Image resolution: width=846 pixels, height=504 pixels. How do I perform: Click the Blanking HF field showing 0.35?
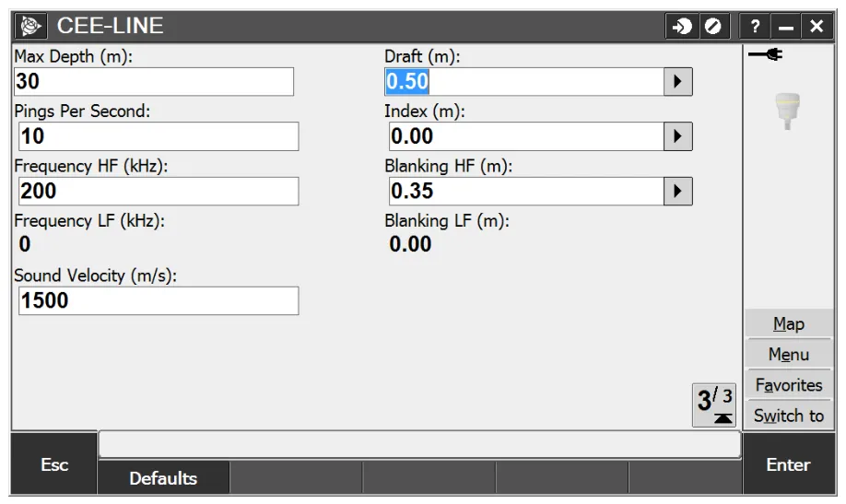526,191
